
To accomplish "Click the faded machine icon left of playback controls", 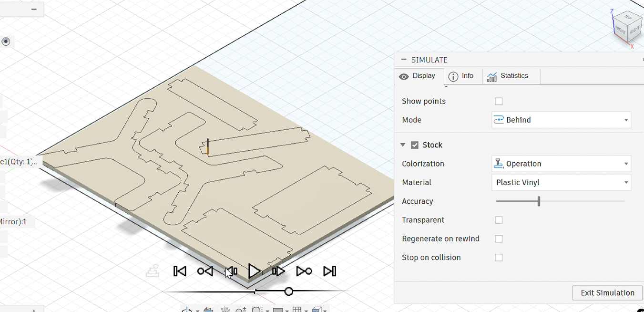I will coord(153,271).
